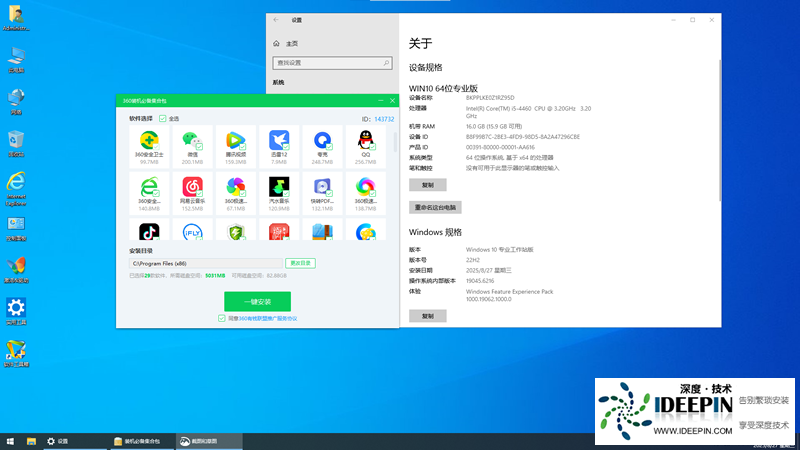Click the pinwheel app icon sized 67.1MB
Viewport: 800px width, 450px height.
click(x=235, y=187)
